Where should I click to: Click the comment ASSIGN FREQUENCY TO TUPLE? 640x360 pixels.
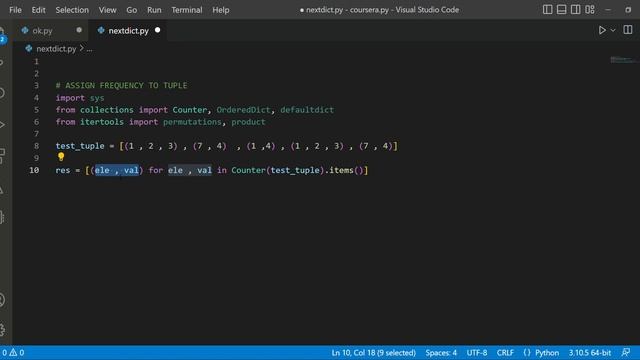(x=121, y=85)
